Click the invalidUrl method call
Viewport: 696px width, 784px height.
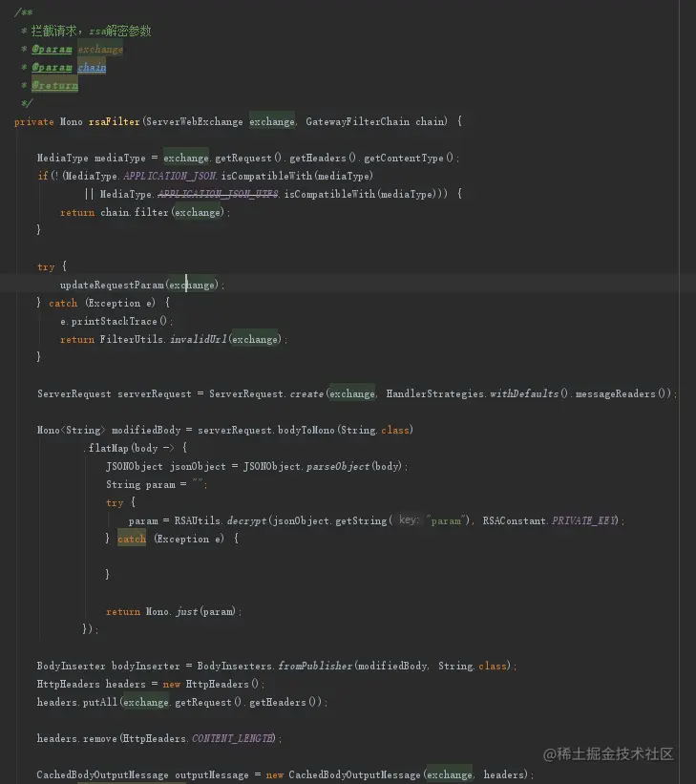click(198, 340)
